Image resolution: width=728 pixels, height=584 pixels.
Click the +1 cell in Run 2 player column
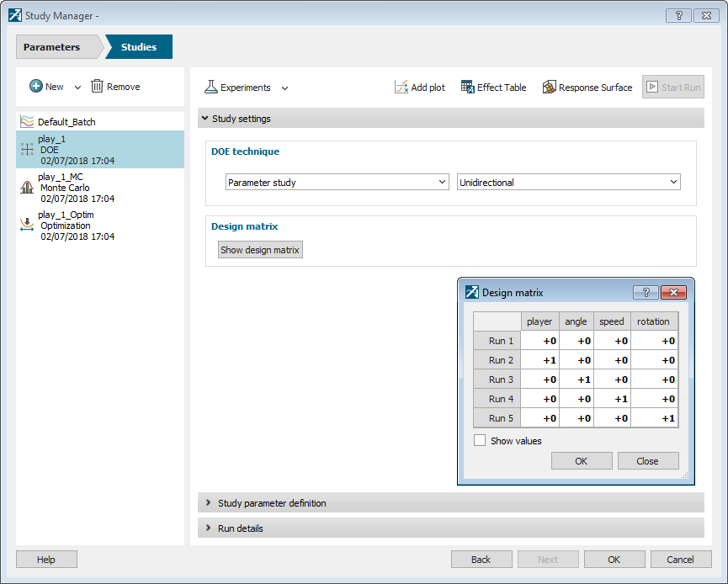(x=540, y=360)
